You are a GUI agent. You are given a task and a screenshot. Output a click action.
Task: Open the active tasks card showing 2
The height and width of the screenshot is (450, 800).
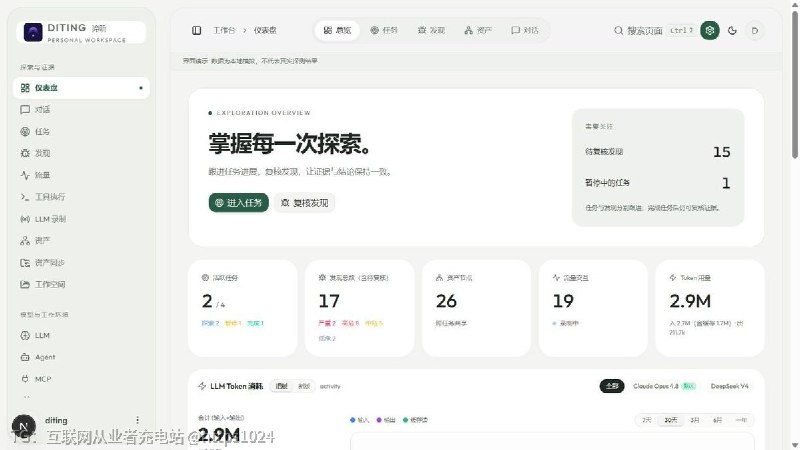(x=242, y=308)
